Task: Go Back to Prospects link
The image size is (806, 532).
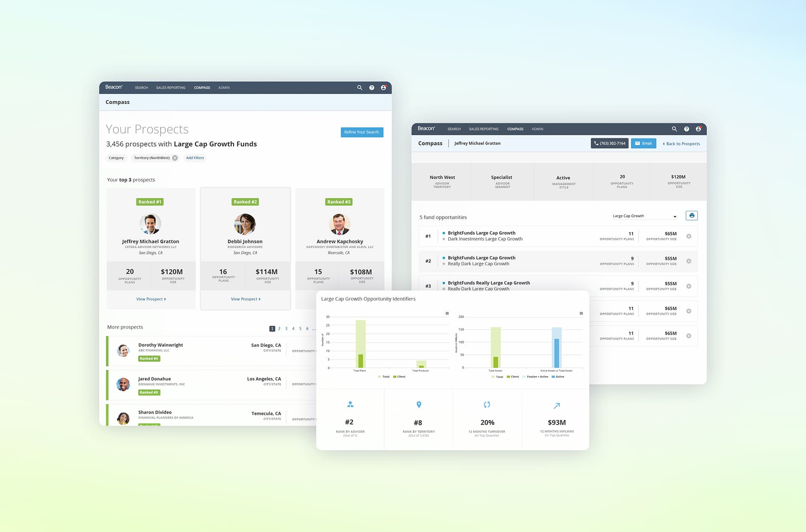Action: (x=681, y=144)
